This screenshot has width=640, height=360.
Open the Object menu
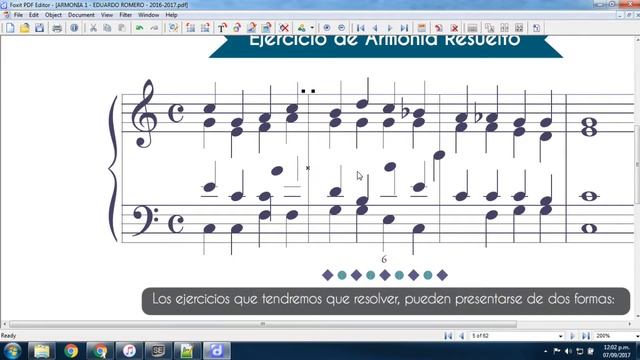(x=53, y=15)
